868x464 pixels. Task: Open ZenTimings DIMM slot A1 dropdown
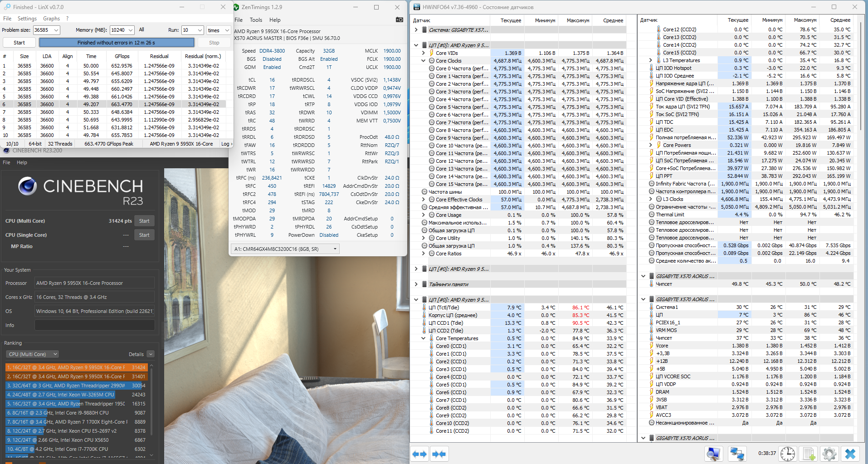coord(285,249)
